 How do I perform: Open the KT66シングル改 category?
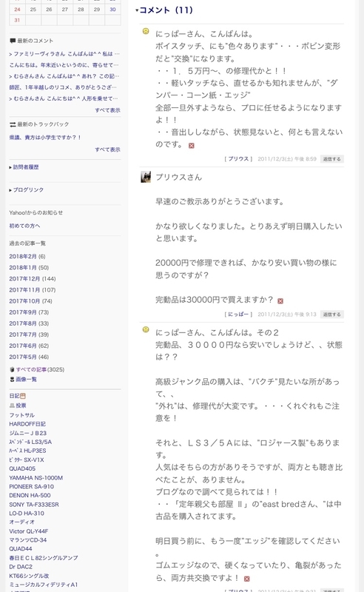coord(29,576)
